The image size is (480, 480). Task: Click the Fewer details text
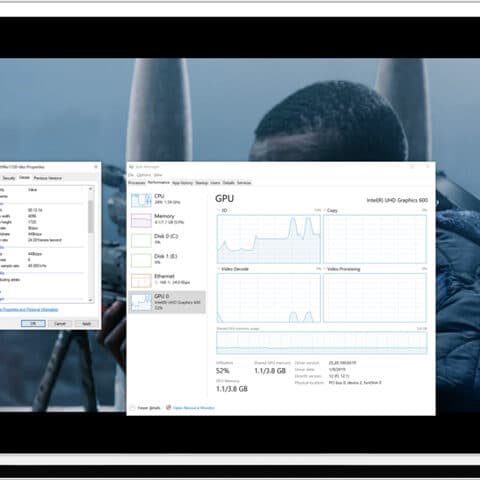click(149, 408)
